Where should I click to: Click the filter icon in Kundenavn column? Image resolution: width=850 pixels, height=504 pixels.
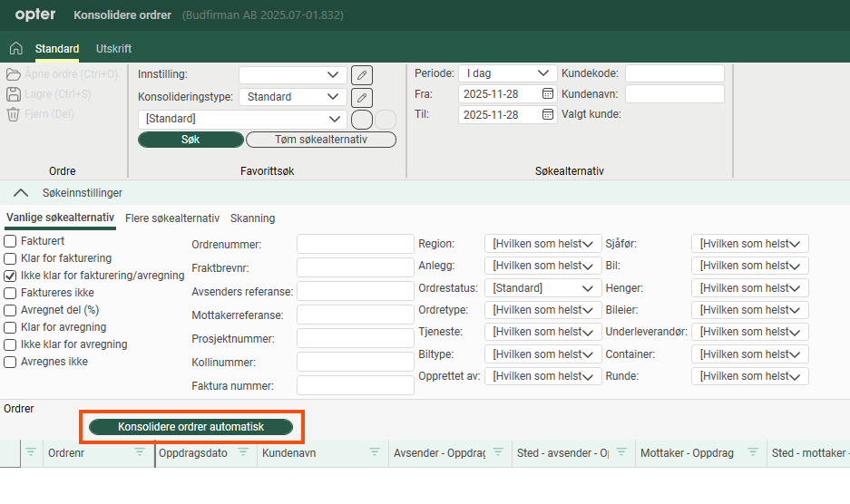375,453
